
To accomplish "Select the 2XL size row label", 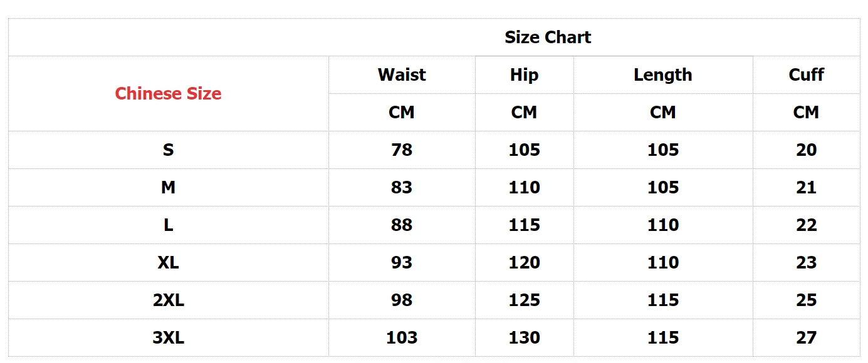I will tap(168, 300).
